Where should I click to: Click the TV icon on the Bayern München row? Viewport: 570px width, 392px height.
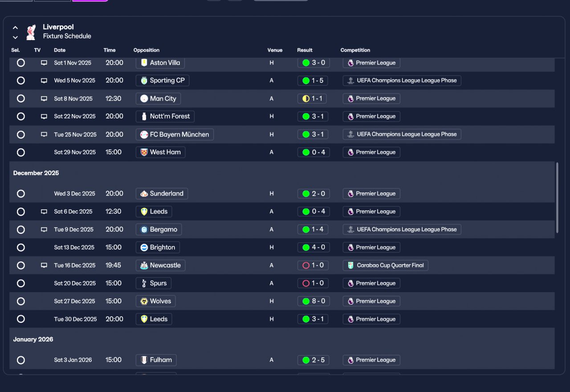pyautogui.click(x=44, y=134)
